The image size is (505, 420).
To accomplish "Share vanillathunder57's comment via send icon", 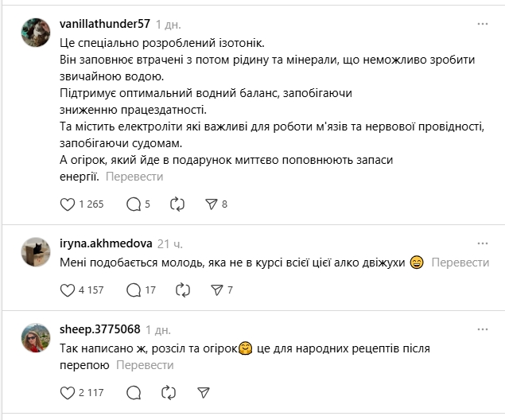I will point(211,204).
